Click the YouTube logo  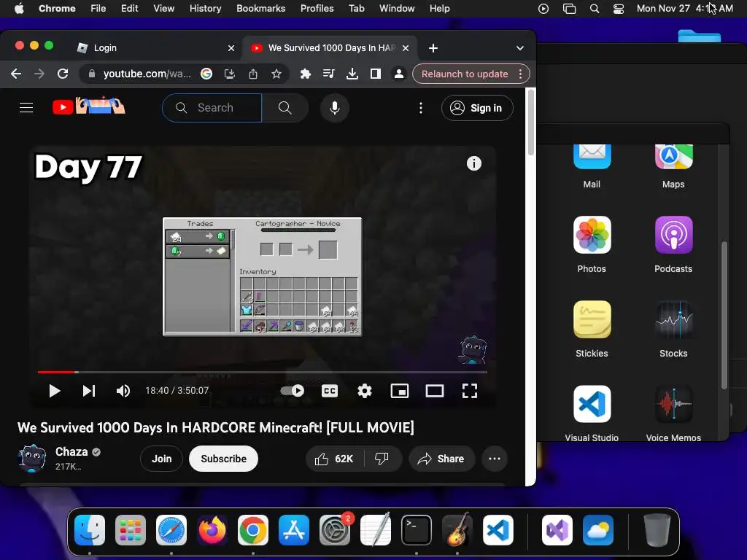click(x=88, y=106)
